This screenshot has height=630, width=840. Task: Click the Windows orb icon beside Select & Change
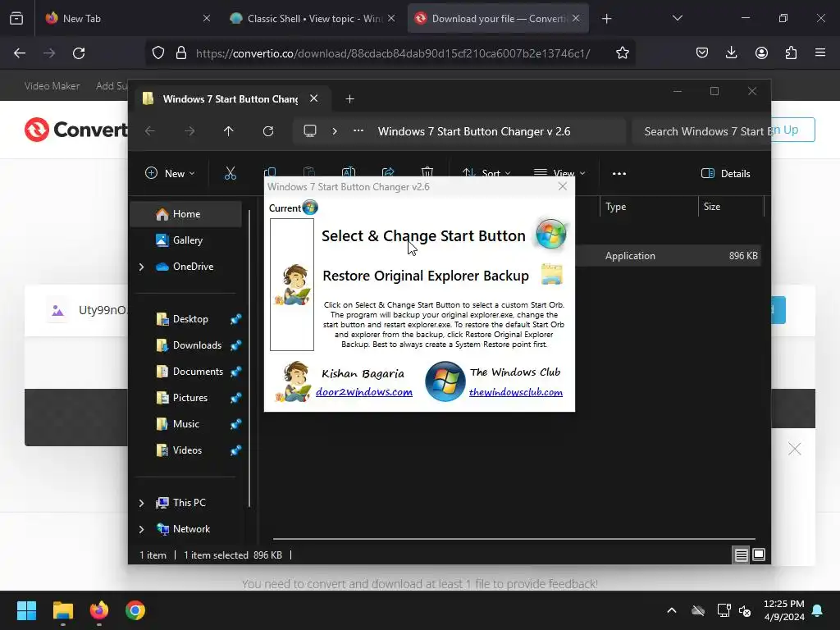point(550,234)
